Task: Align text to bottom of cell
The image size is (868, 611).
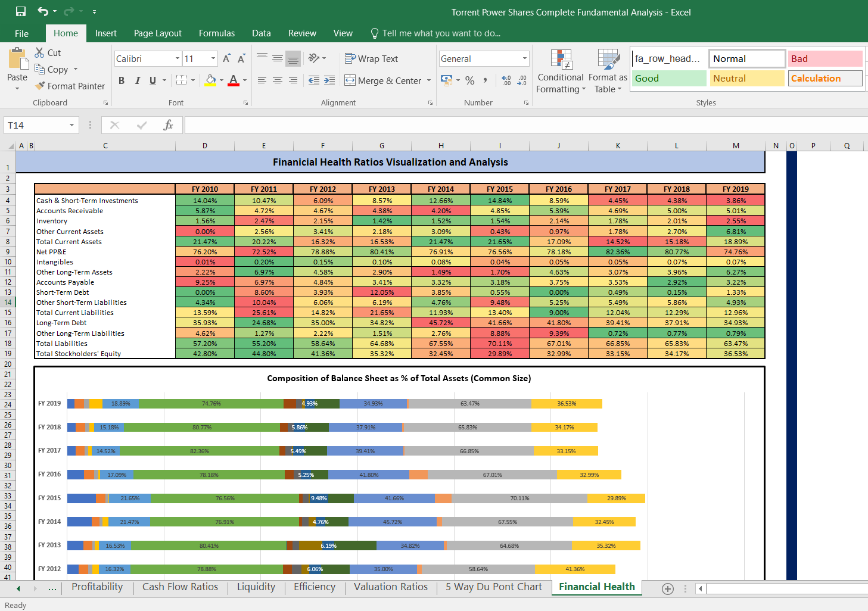Action: [x=293, y=58]
